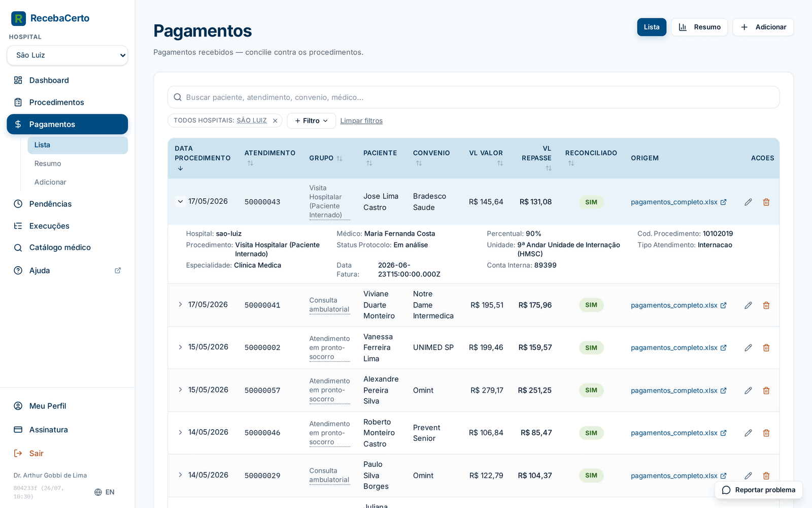Screen dimensions: 812x508
Task: Open the Lista submenu item
Action: pos(78,145)
